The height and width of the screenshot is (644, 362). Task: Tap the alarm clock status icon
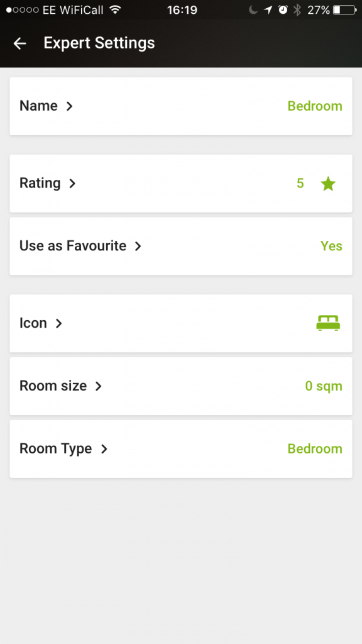[x=283, y=9]
